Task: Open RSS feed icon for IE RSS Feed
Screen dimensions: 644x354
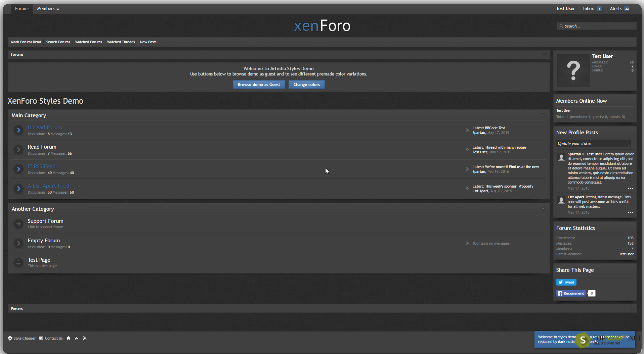Action: (467, 169)
